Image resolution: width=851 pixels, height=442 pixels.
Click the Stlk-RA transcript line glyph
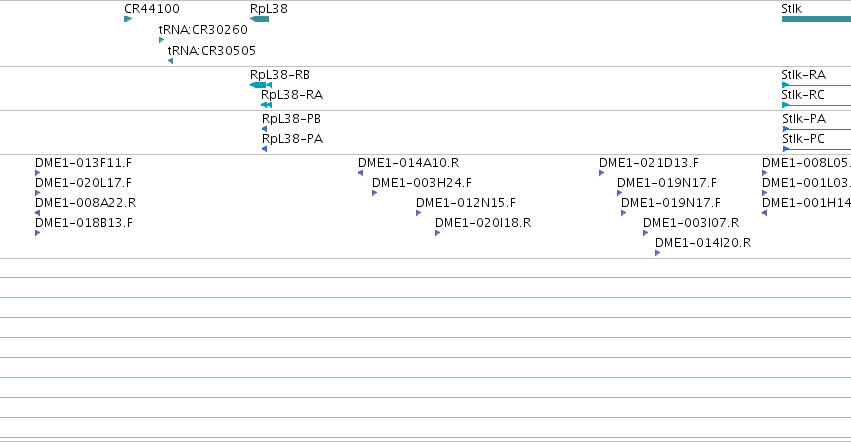tap(816, 85)
